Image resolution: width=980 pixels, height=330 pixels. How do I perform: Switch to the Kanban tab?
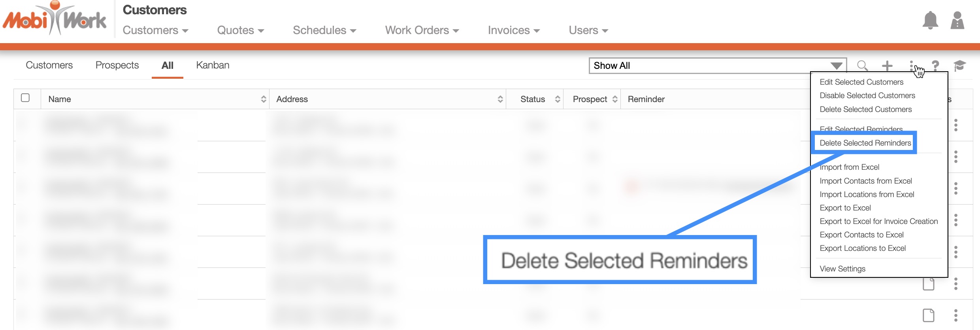click(213, 65)
